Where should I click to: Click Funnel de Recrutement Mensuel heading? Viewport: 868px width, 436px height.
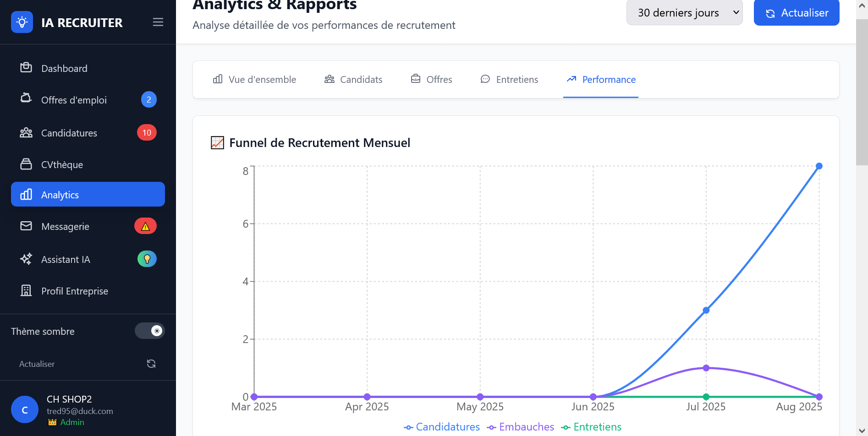point(319,142)
